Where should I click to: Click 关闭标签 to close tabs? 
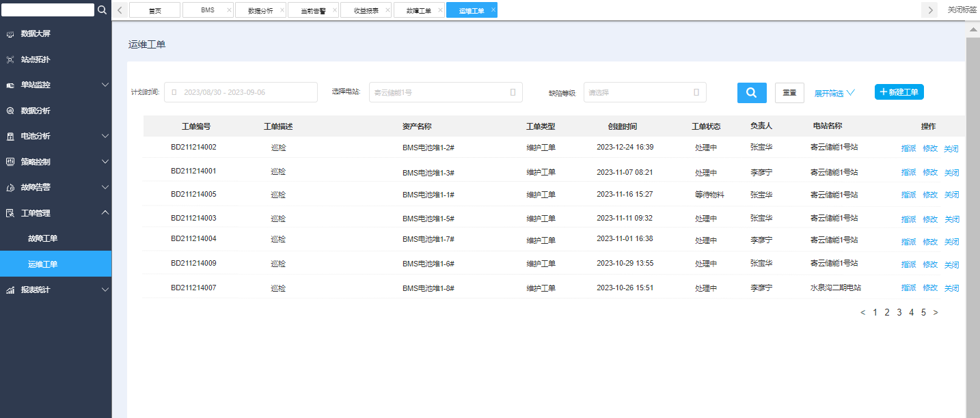(x=962, y=10)
